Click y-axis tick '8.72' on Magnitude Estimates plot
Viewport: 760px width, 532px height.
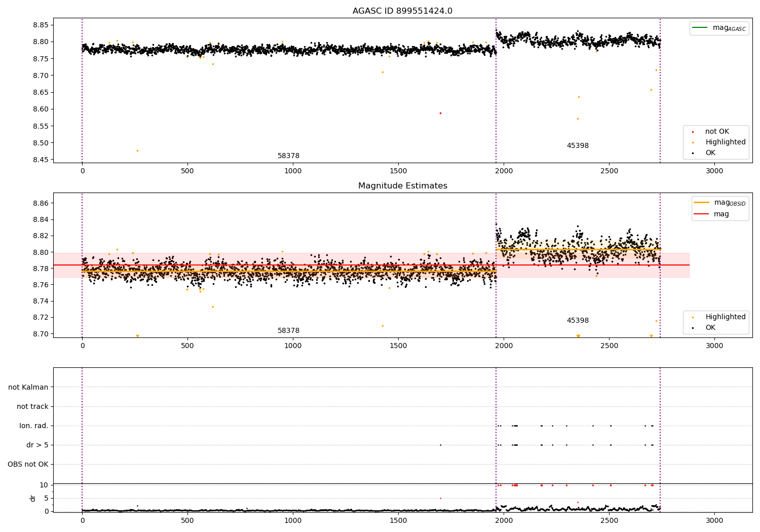pos(40,317)
